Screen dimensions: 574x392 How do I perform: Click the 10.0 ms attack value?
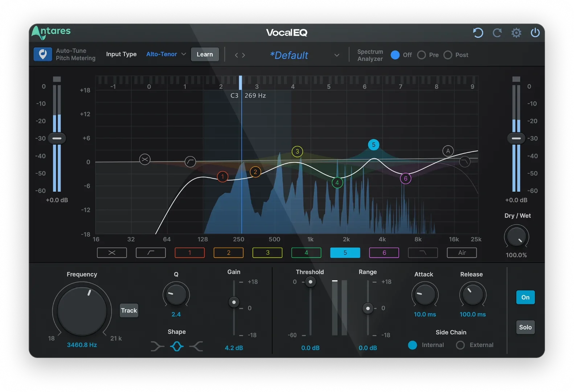(x=425, y=314)
